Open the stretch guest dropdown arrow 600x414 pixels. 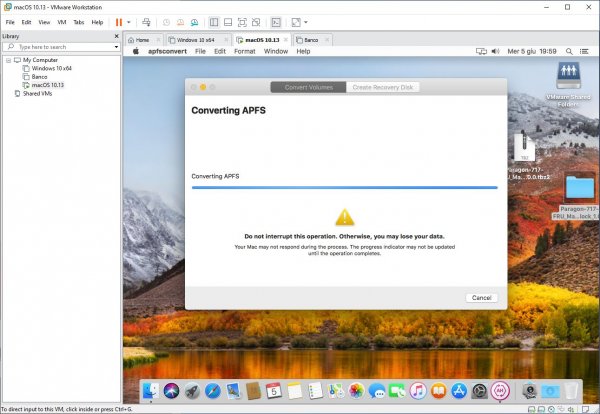click(x=306, y=22)
